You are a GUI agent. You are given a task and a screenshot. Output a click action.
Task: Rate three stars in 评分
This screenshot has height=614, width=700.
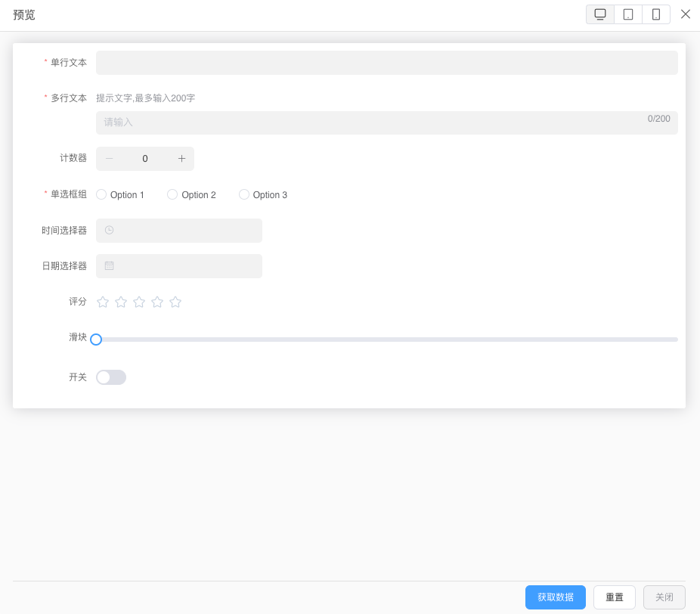[139, 302]
